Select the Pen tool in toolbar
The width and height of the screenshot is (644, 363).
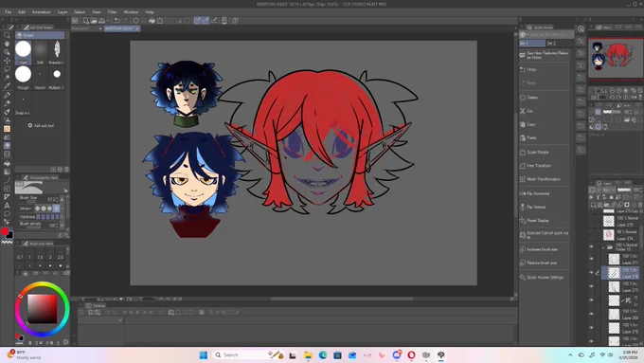[x=7, y=95]
